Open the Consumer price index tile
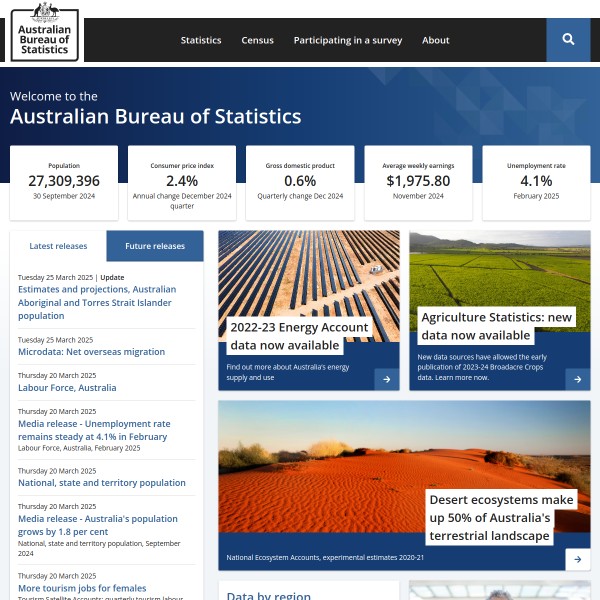The image size is (600, 600). [x=182, y=182]
